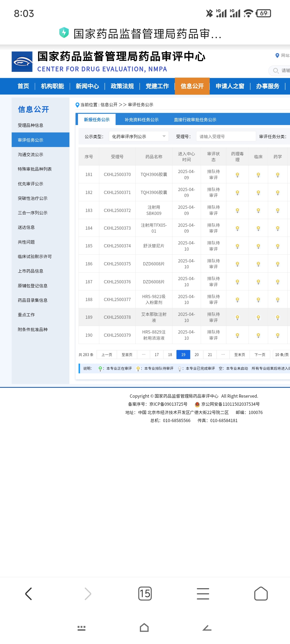
Task: Click 药学 bulb icon for row 186
Action: (x=278, y=264)
